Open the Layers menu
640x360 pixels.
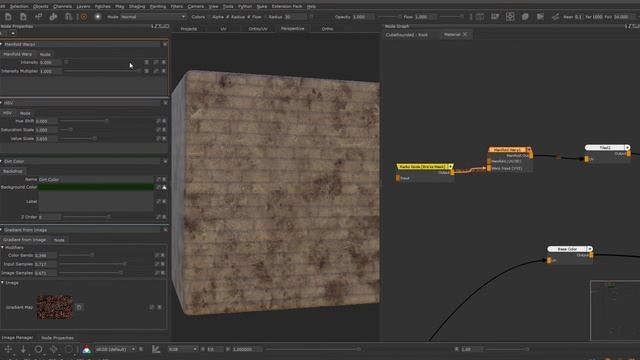(x=83, y=7)
